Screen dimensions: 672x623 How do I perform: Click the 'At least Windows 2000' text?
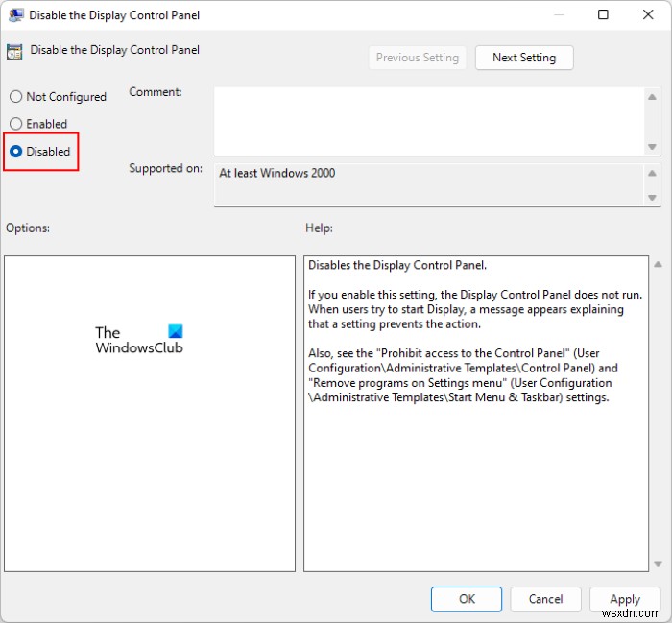coord(276,173)
